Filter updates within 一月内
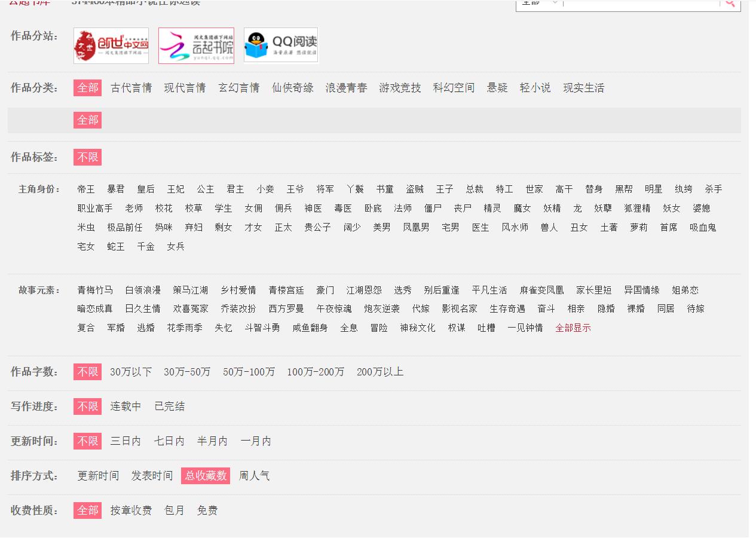Screen dimensions: 756x538 click(256, 441)
